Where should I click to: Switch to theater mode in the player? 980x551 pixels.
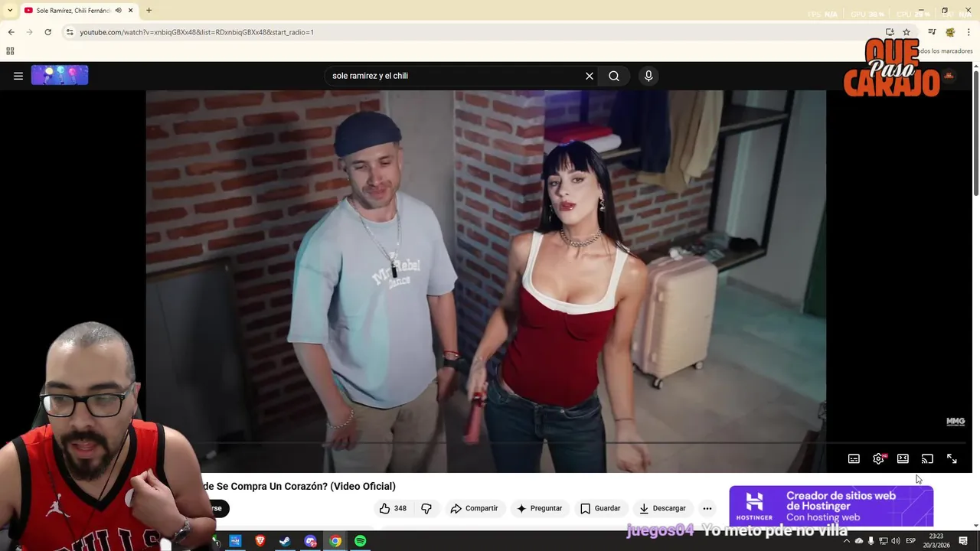(903, 459)
